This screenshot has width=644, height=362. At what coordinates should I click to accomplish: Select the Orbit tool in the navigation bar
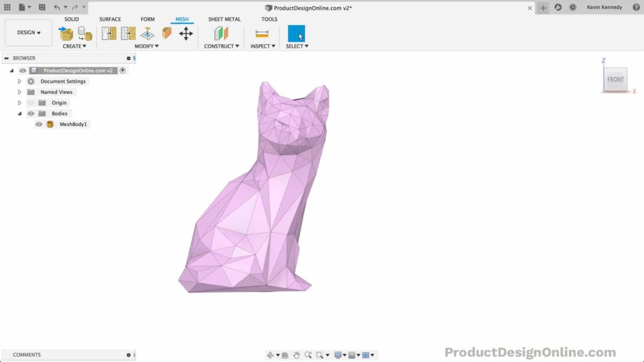coord(270,354)
